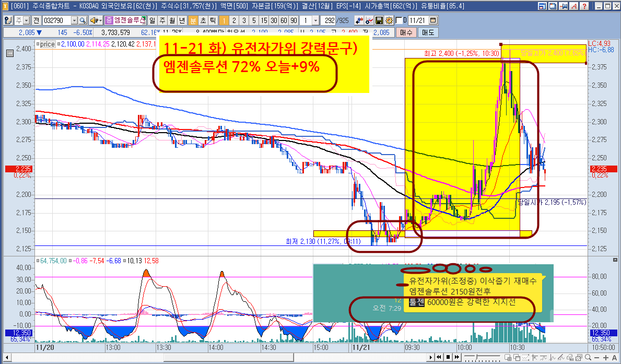621x364 pixels.
Task: Click the 매수 buy button
Action: coord(406,32)
